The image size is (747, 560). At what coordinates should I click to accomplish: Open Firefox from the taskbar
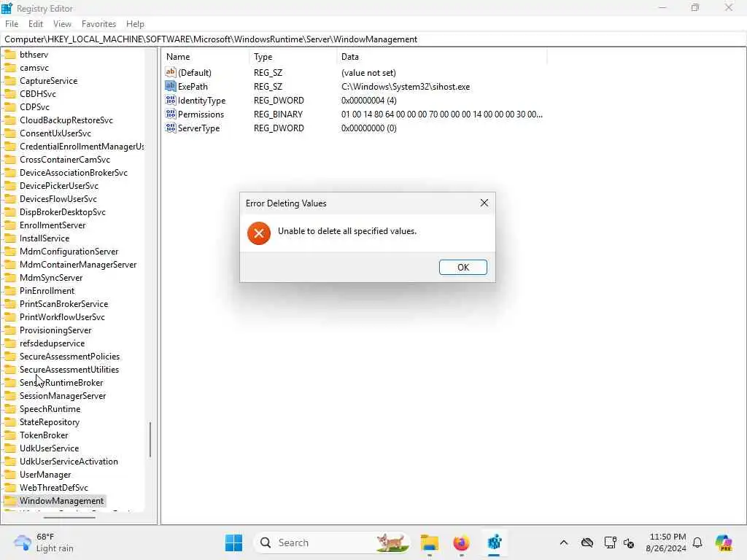click(461, 542)
